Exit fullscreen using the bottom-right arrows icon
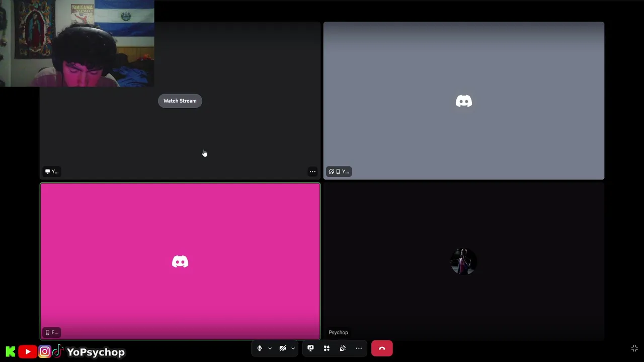 634,348
